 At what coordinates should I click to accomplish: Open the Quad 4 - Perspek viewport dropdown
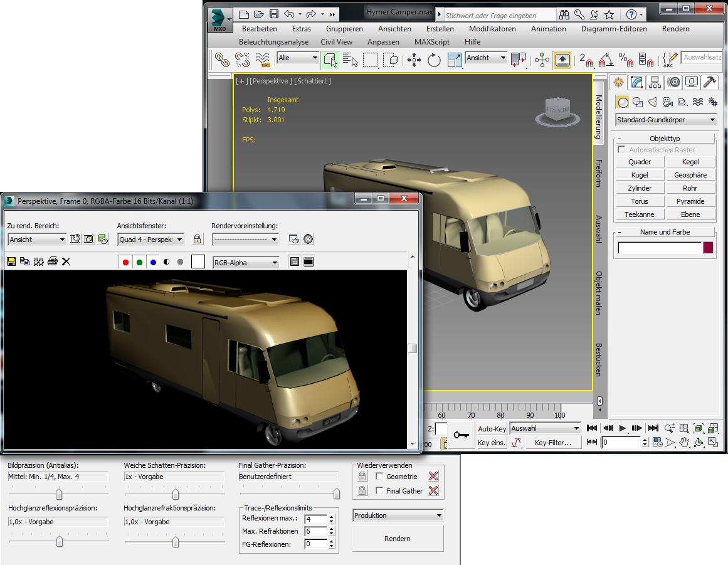pos(150,240)
